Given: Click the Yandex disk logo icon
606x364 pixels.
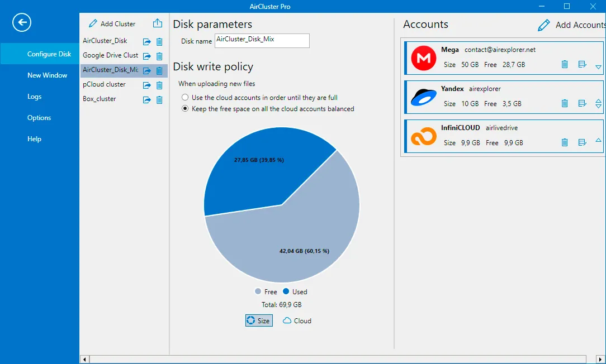Looking at the screenshot, I should pyautogui.click(x=424, y=97).
